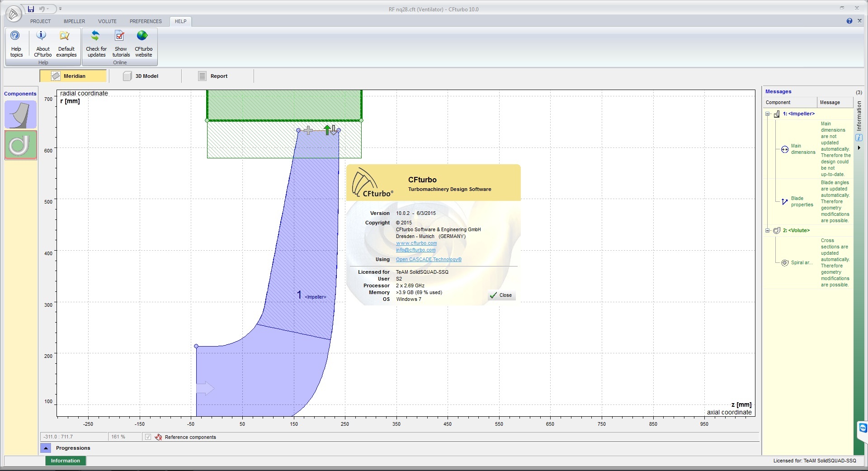Switch to the PROJECT ribbon tab

click(40, 21)
